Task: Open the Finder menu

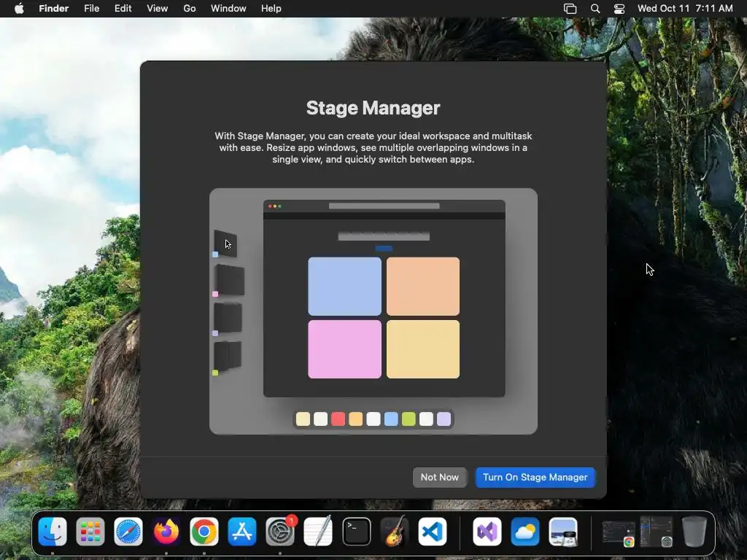Action: click(x=54, y=9)
